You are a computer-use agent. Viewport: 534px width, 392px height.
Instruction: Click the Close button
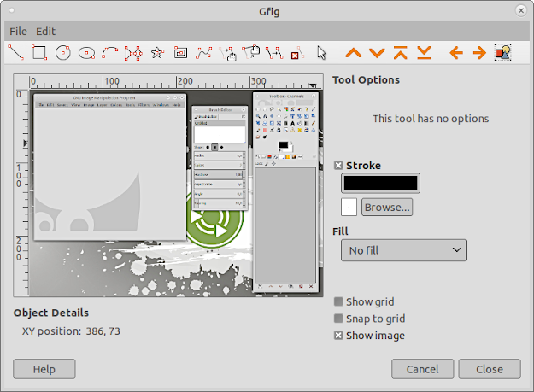coord(490,369)
